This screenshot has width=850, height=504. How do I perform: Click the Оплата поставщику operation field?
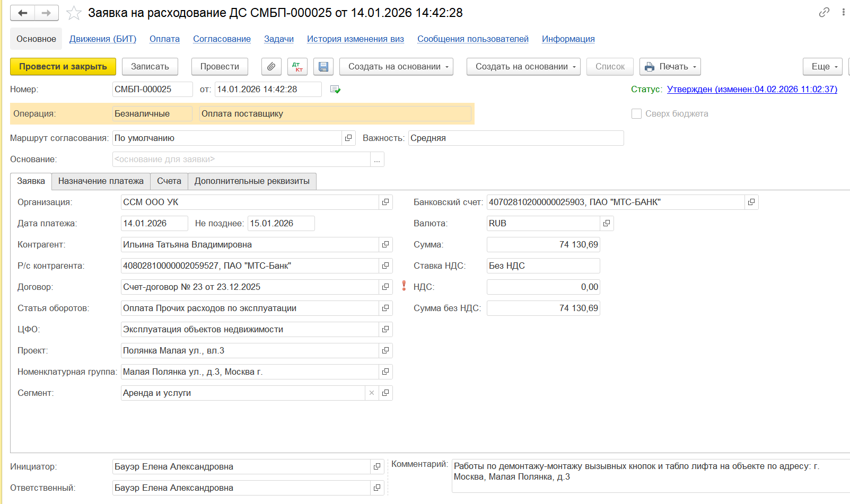[335, 114]
